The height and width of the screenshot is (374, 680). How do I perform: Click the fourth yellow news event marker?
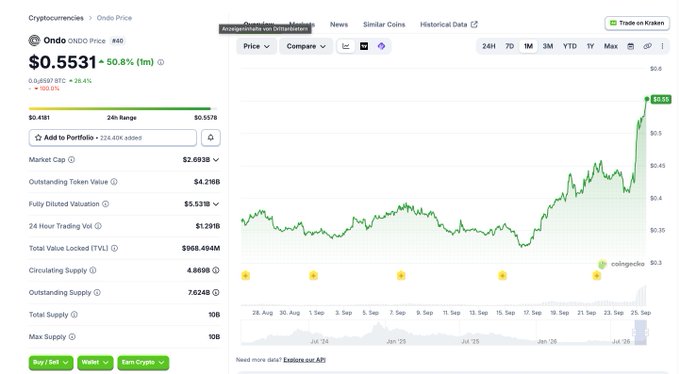coord(502,276)
